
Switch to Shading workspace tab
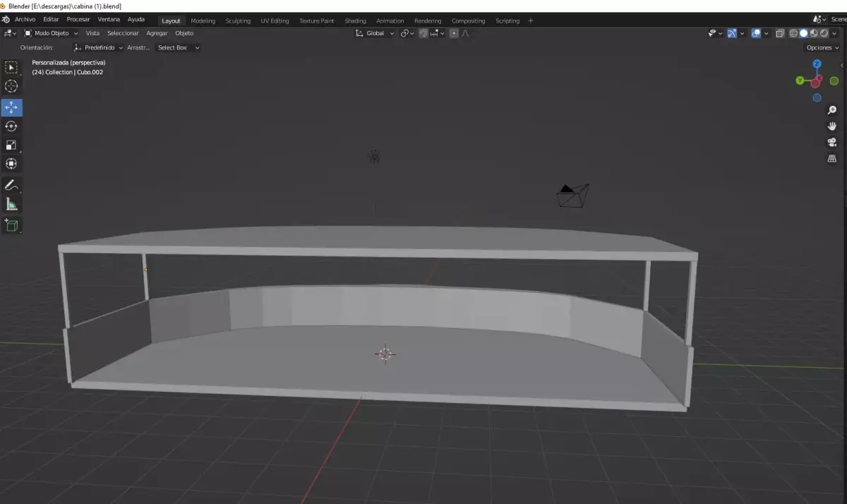pos(355,20)
